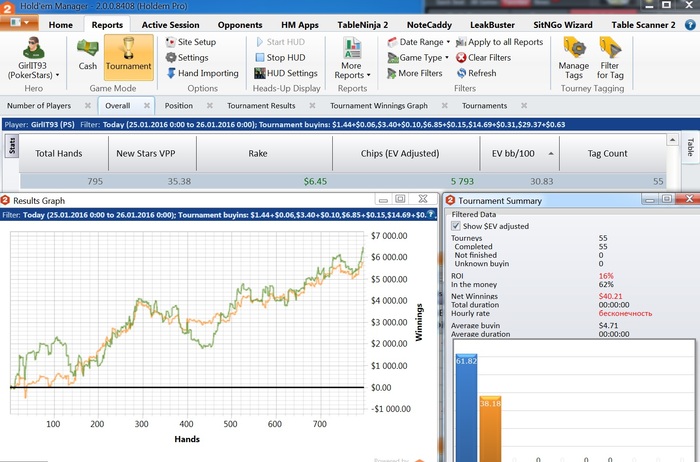700x462 pixels.
Task: Open the NoteCaddy tab
Action: click(x=429, y=25)
